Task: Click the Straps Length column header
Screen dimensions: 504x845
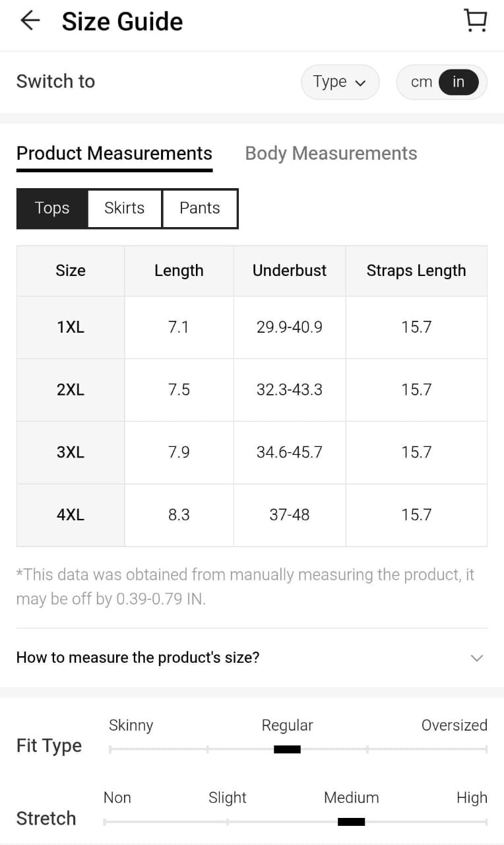Action: coord(416,271)
